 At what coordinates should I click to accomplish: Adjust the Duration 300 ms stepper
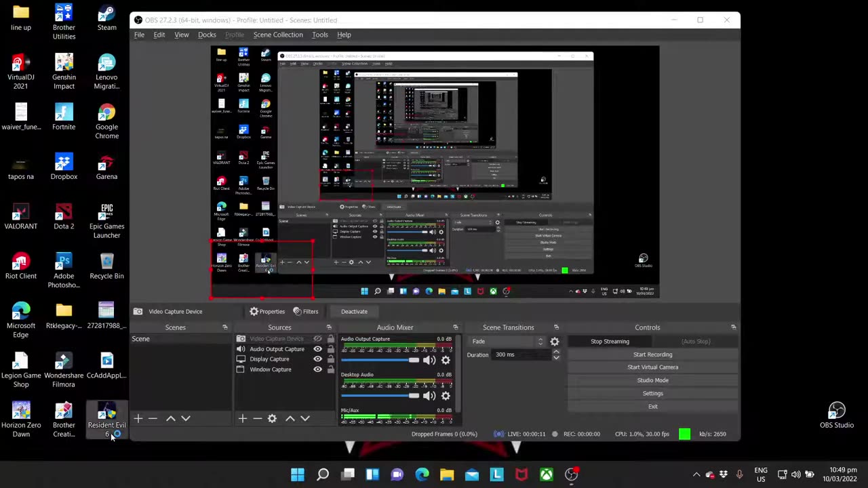pyautogui.click(x=556, y=354)
